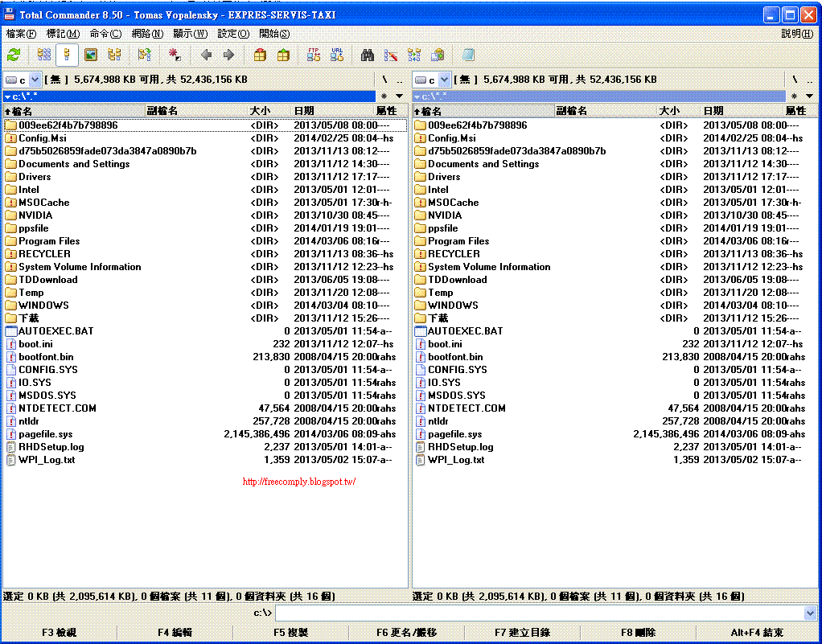This screenshot has height=644, width=822.
Task: Switch to brief file names only view
Action: (x=44, y=55)
